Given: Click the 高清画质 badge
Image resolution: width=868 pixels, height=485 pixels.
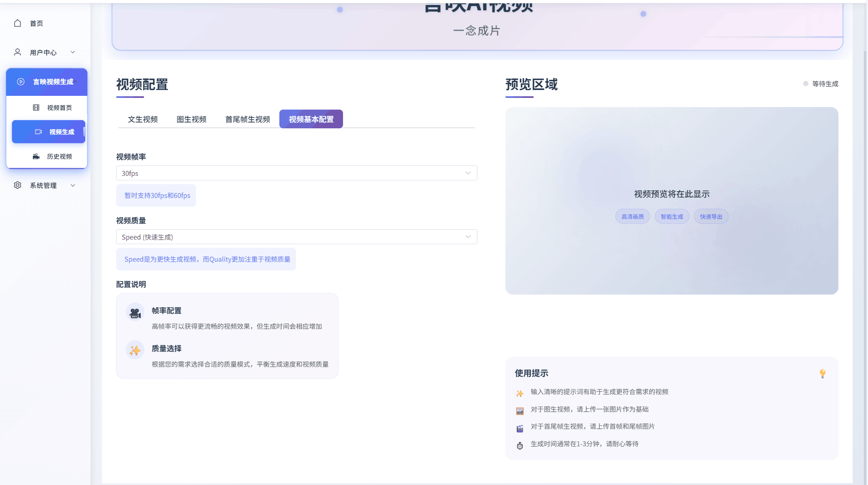Looking at the screenshot, I should [x=632, y=216].
